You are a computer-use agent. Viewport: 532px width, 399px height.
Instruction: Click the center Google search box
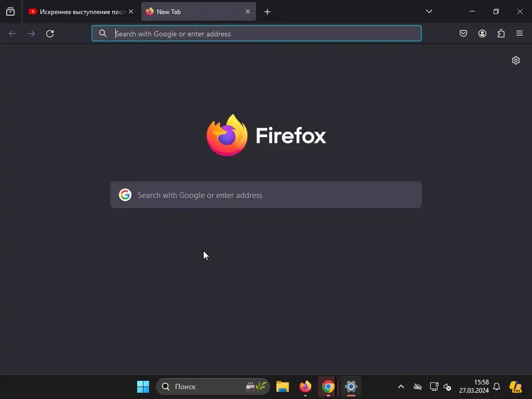(x=266, y=195)
